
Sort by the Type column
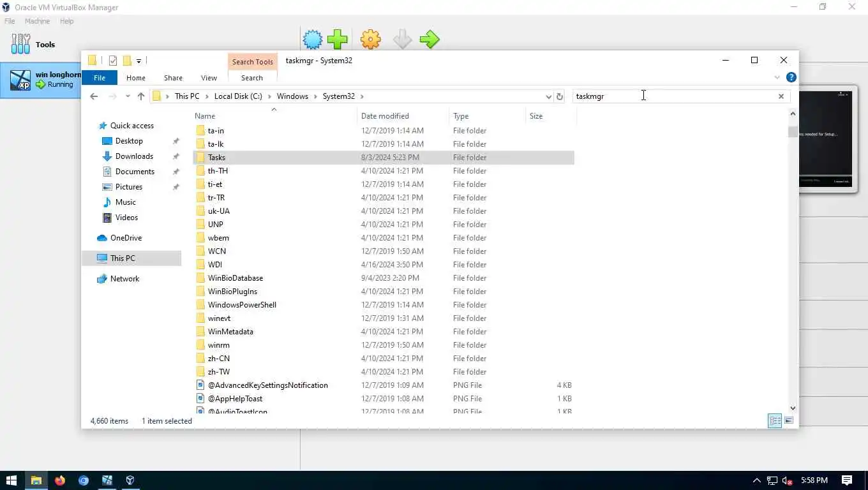[487, 116]
